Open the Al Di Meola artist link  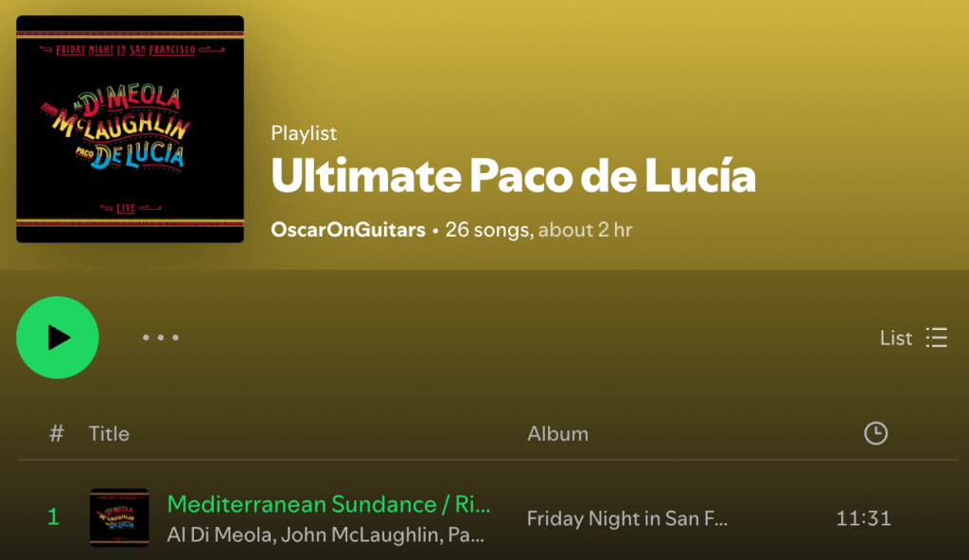point(220,534)
